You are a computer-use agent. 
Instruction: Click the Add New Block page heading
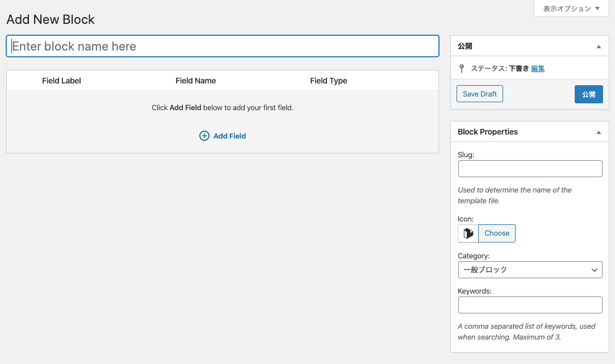coord(50,19)
